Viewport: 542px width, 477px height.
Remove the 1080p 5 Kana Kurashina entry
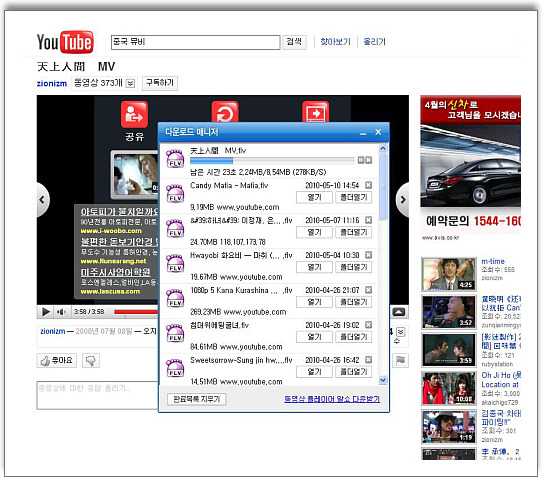pos(368,290)
